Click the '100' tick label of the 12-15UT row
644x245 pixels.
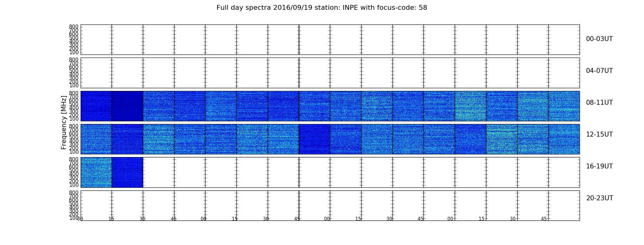(74, 152)
